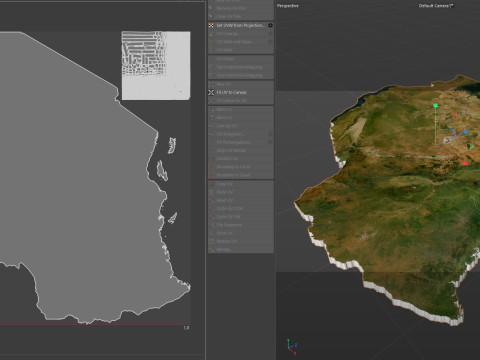Click the Copy UV icon

(x=211, y=184)
